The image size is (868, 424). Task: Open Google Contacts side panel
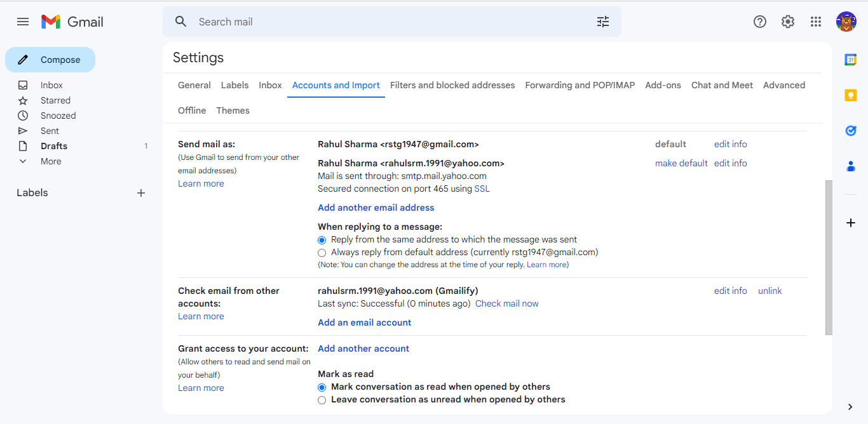(x=851, y=166)
